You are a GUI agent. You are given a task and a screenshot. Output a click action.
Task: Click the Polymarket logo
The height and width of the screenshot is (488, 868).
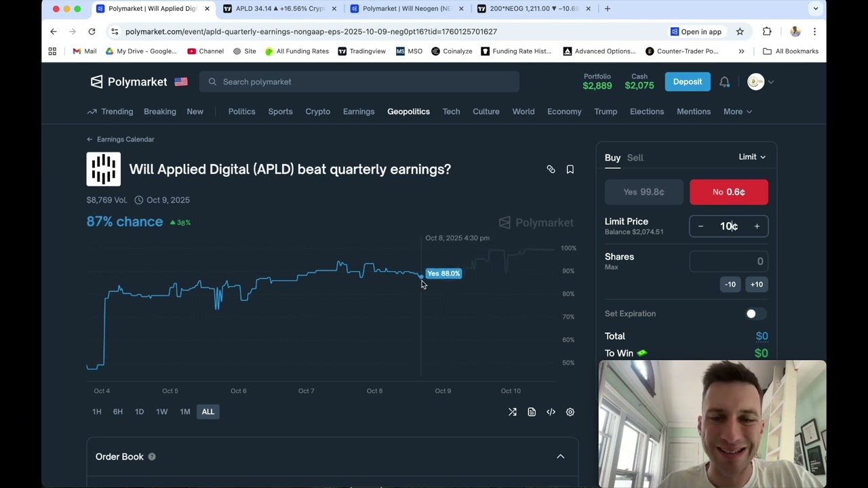pos(129,82)
